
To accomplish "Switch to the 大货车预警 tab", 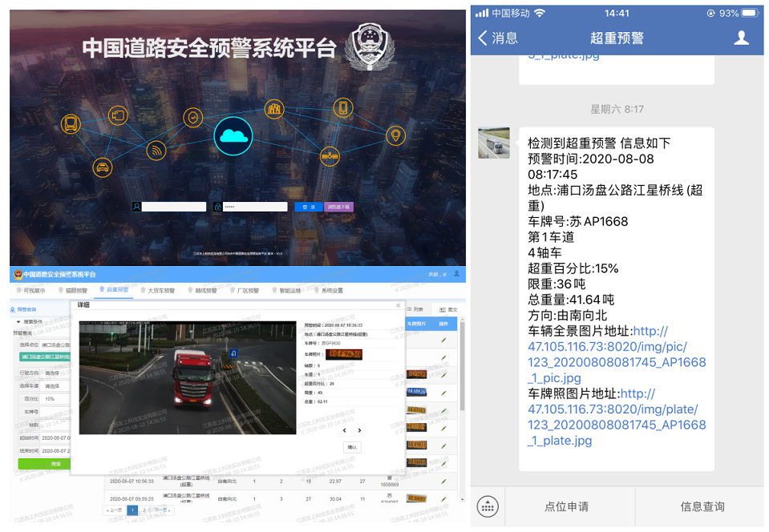I will tap(160, 290).
